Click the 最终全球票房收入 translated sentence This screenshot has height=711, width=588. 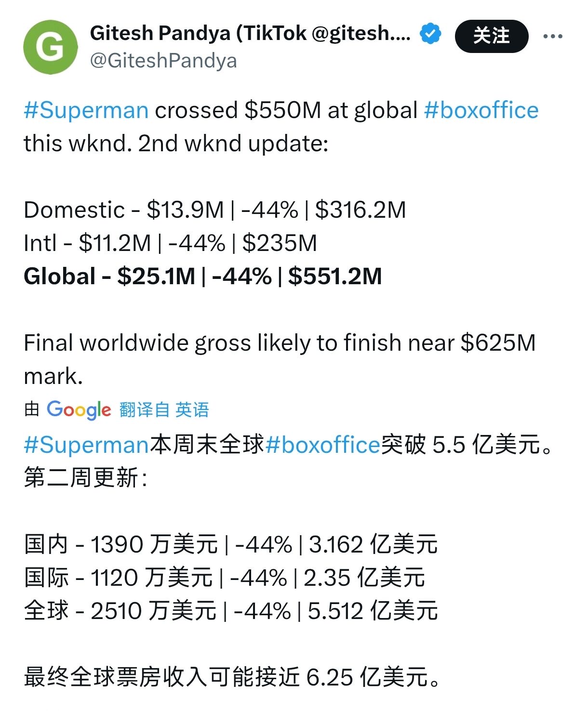pyautogui.click(x=232, y=677)
